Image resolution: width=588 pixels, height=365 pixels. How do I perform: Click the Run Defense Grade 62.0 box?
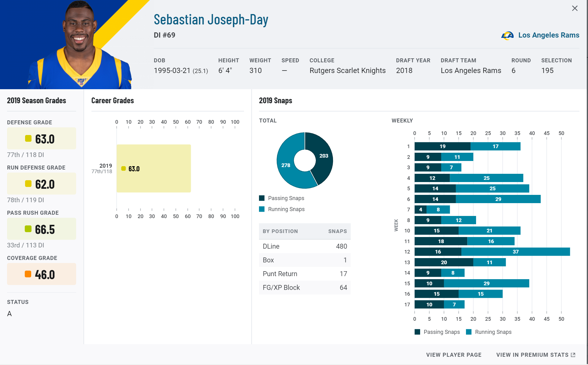(x=42, y=184)
